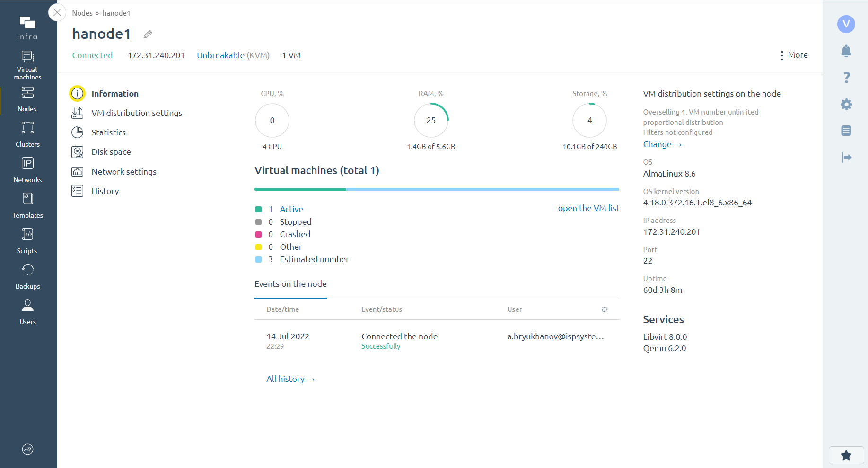Open the Networks IP section
This screenshot has height=468, width=868.
pos(27,170)
